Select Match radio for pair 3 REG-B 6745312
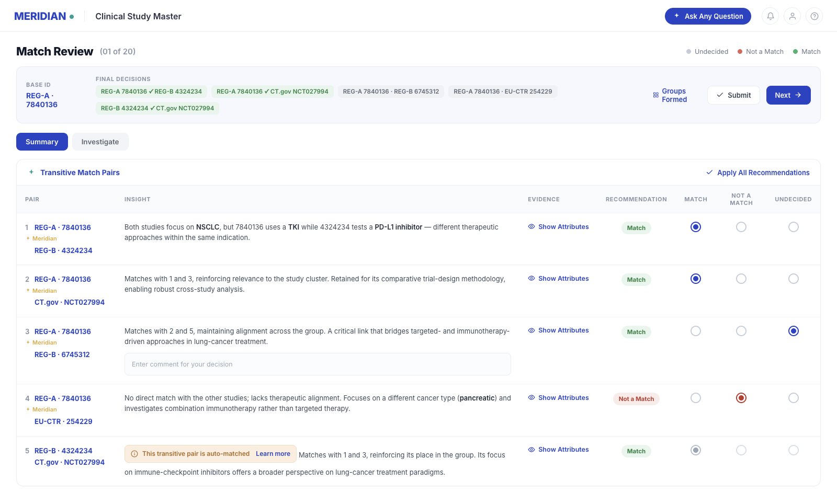The image size is (837, 504). [x=696, y=331]
